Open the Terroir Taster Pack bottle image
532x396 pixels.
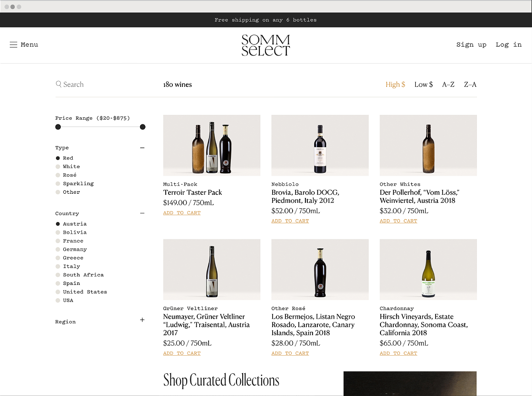point(212,145)
